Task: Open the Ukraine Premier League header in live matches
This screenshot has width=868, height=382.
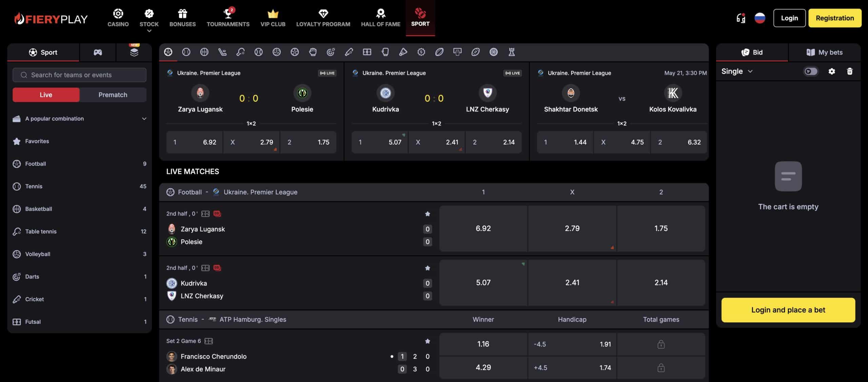Action: pos(260,192)
